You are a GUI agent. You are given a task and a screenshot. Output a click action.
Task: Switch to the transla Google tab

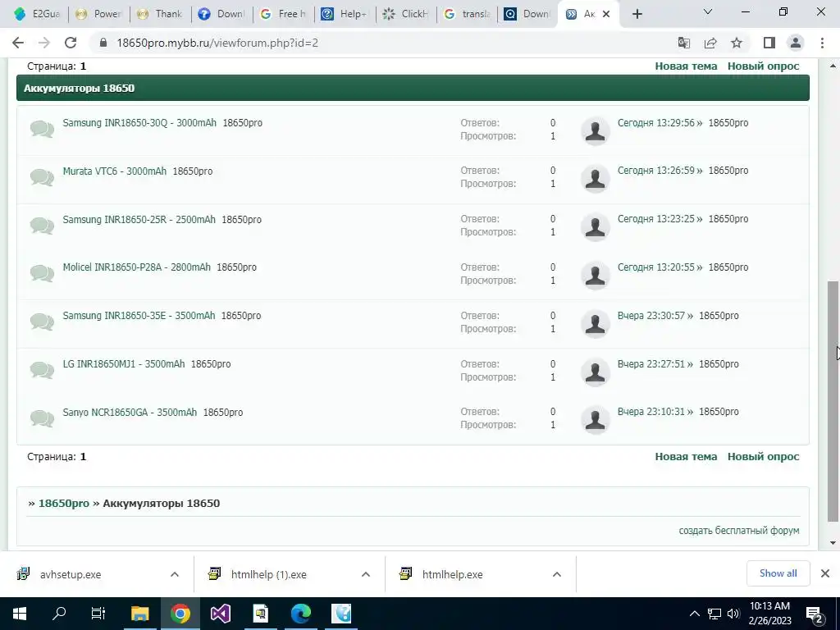click(x=468, y=14)
